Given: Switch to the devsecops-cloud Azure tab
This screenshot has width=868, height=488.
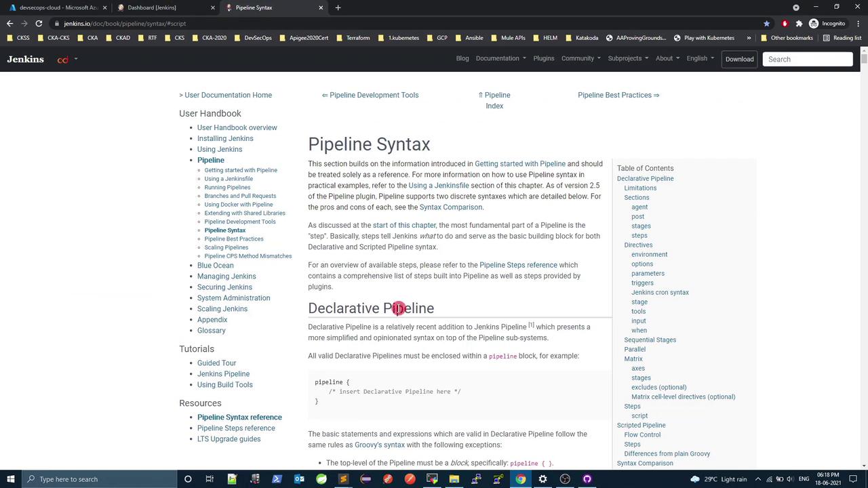Looking at the screenshot, I should point(56,7).
